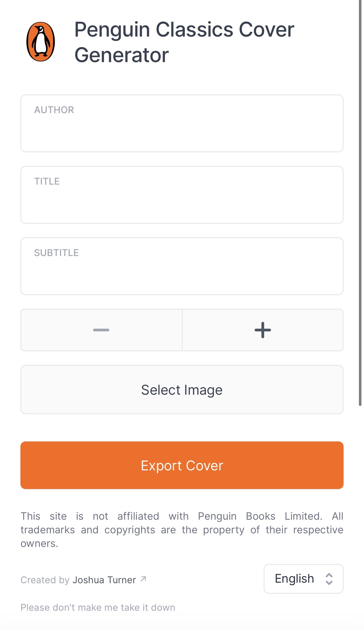
Task: Click the 'Please don't make me take it down' text
Action: (x=98, y=607)
